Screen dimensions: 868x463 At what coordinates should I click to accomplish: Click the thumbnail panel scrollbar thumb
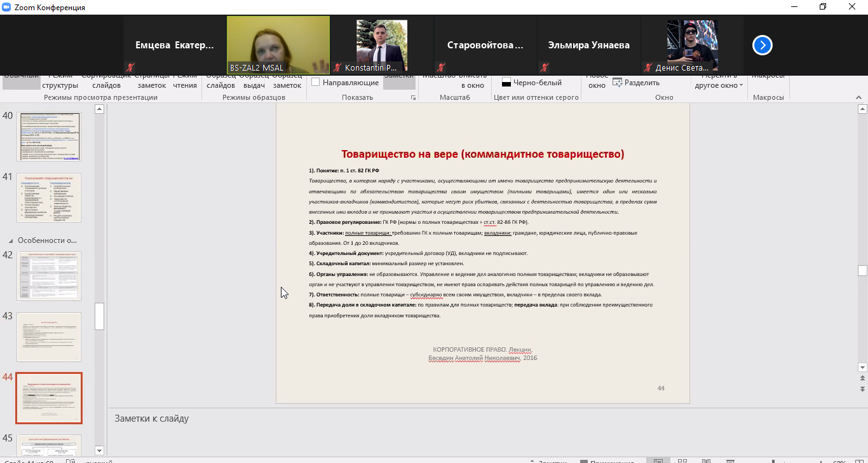tap(100, 316)
